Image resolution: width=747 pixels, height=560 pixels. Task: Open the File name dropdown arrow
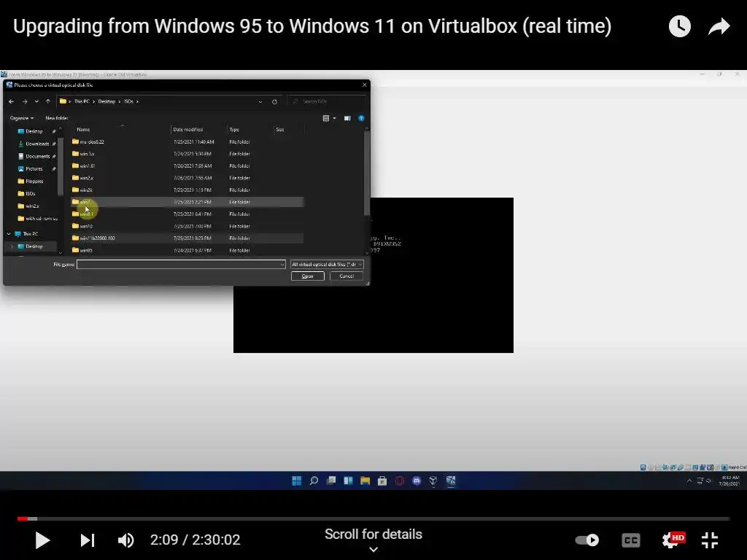tap(282, 264)
